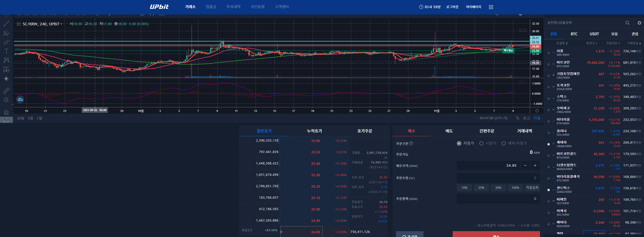Open the apps grid menu in header
Viewport: 644px width, 237px height.
[491, 7]
